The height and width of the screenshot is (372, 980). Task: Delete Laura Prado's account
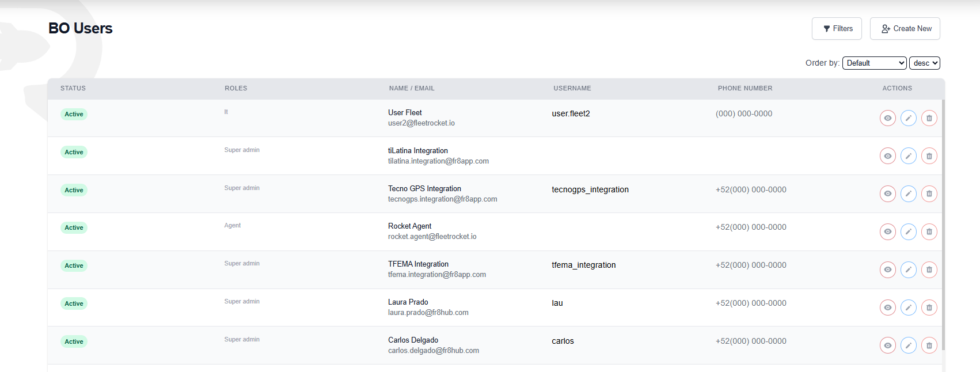[x=929, y=308]
